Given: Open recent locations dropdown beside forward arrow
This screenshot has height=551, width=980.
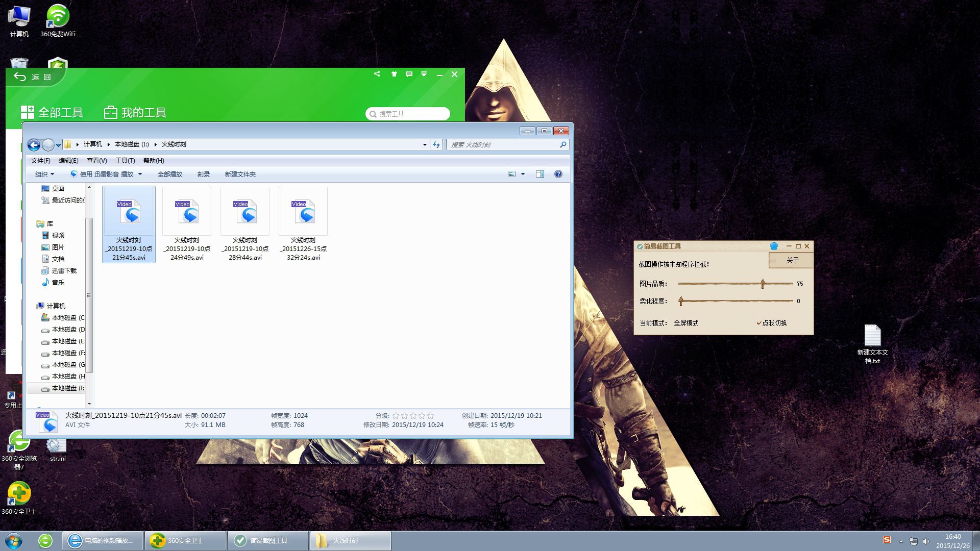Looking at the screenshot, I should coord(58,145).
